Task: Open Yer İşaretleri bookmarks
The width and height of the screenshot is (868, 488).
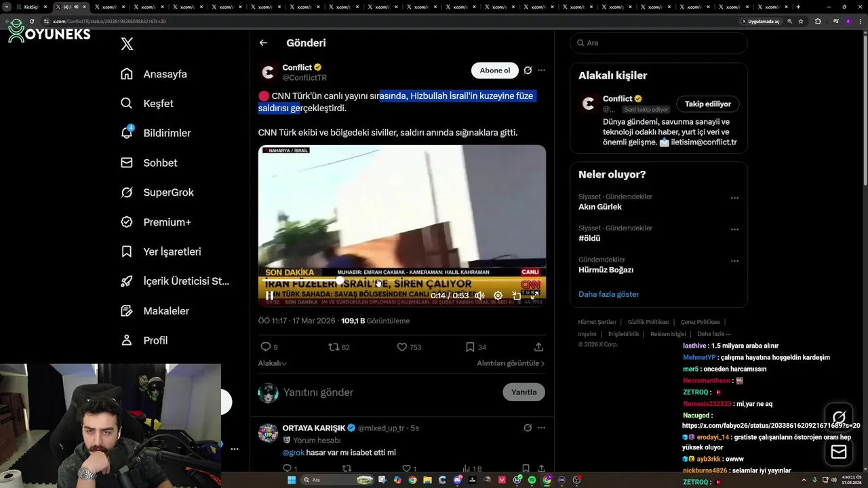Action: [x=160, y=251]
